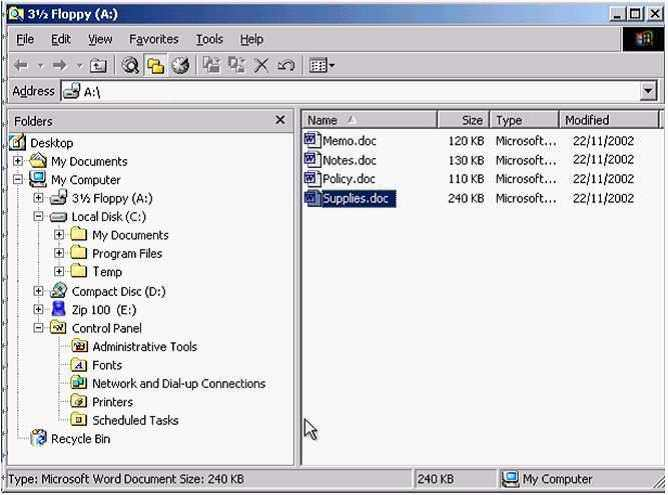Viewport: 668px width, 495px height.
Task: Click the Copy To toolbar icon
Action: (236, 66)
